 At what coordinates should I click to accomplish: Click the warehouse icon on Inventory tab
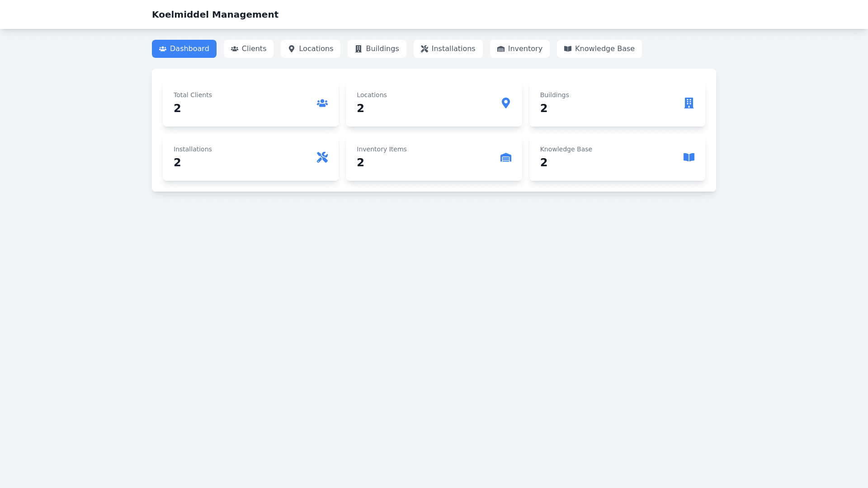click(x=500, y=49)
